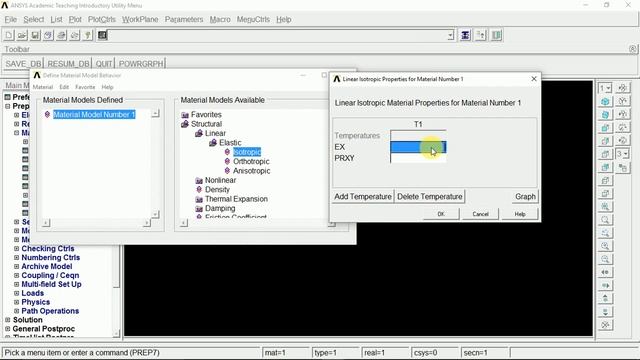Image resolution: width=640 pixels, height=360 pixels.
Task: Confirm properties with OK button
Action: (x=441, y=214)
